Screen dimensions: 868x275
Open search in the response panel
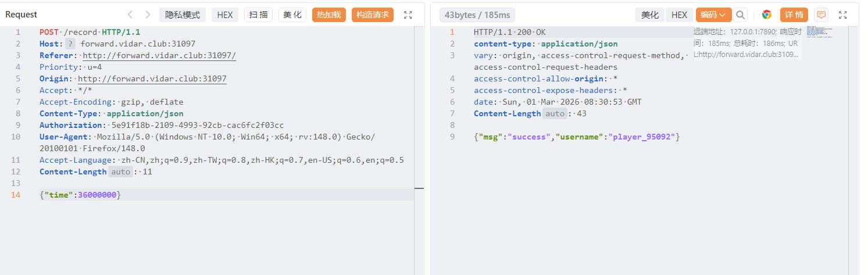[x=740, y=15]
